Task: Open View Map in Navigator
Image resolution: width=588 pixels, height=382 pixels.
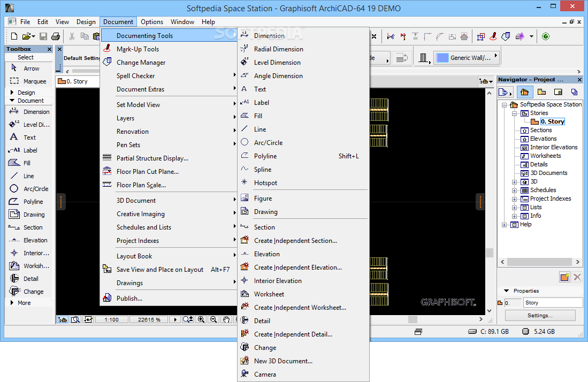Action: coord(541,92)
